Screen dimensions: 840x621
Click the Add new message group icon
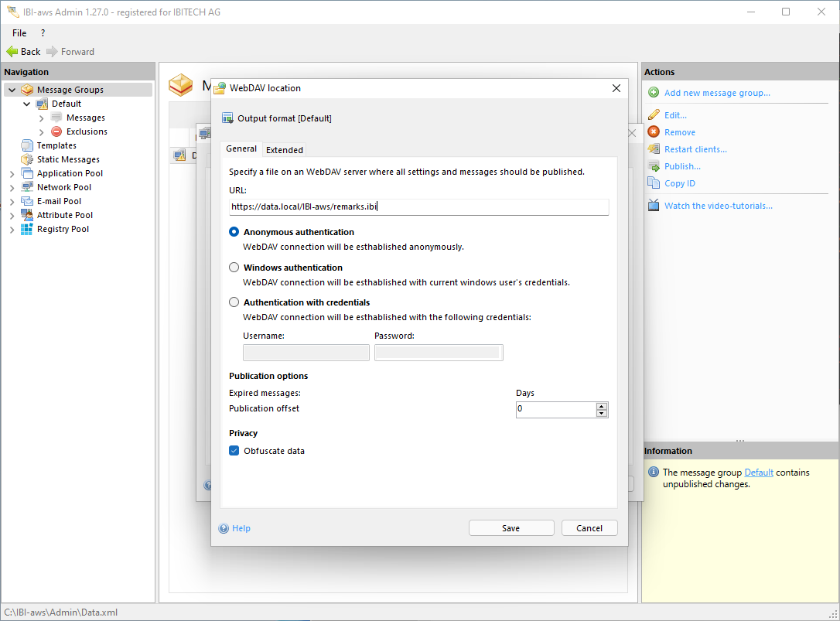click(654, 93)
